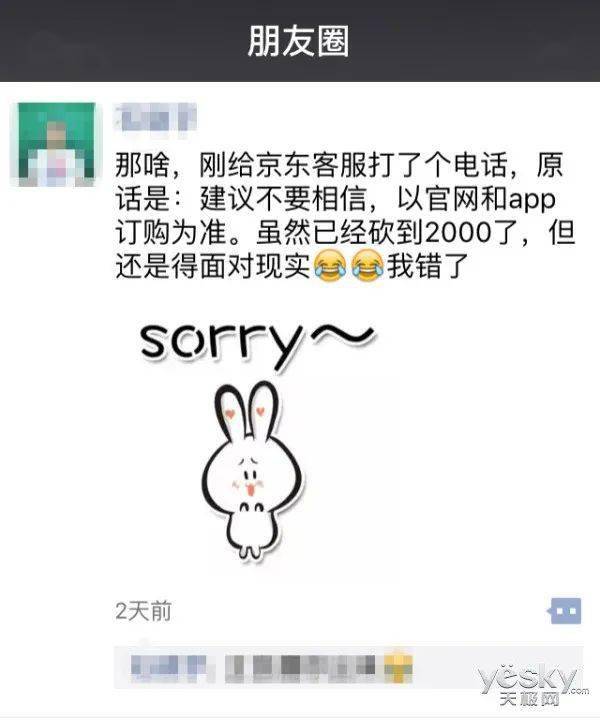Viewport: 600px width, 720px height.
Task: Tap the 'sorry~' text in the image
Action: point(257,342)
